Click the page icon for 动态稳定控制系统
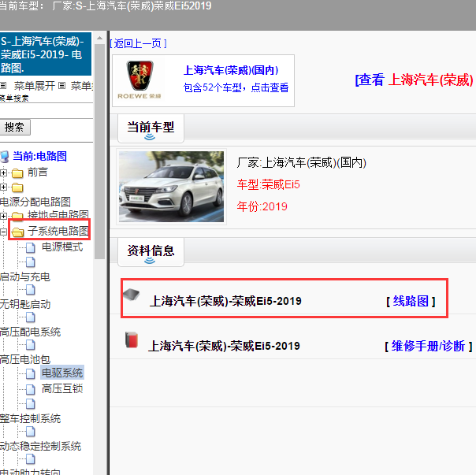Image resolution: width=476 pixels, height=475 pixels. click(x=31, y=432)
